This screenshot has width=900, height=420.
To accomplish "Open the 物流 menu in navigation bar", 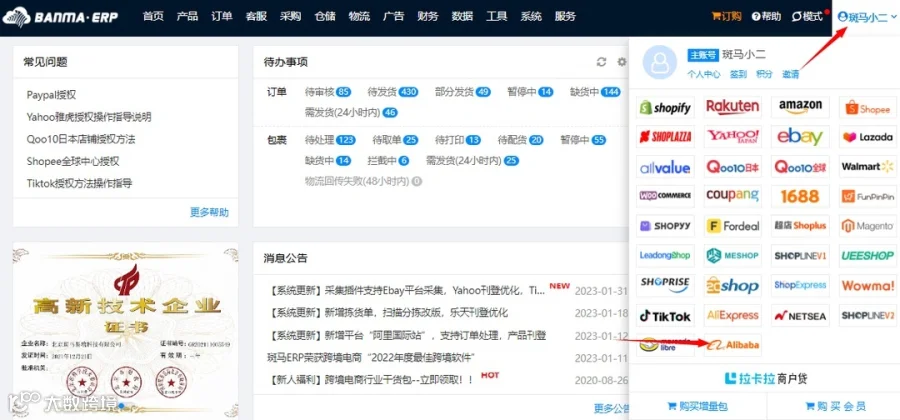I will [x=359, y=17].
